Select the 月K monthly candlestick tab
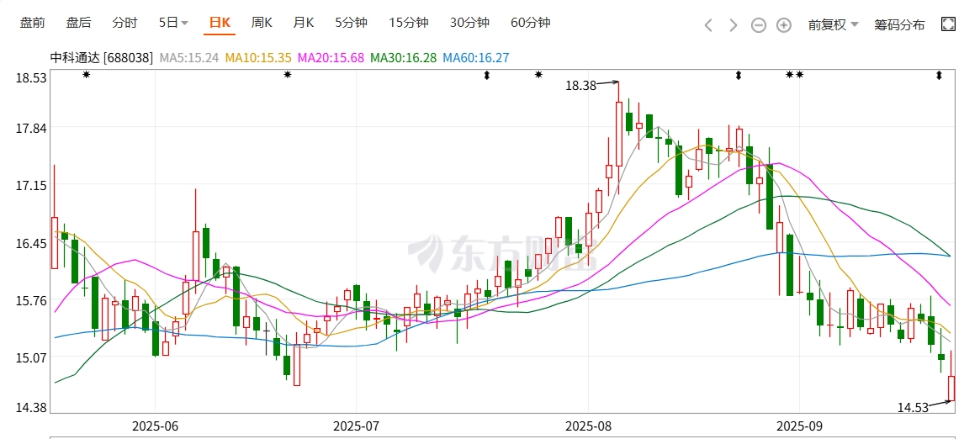This screenshot has width=980, height=439. coord(304,23)
